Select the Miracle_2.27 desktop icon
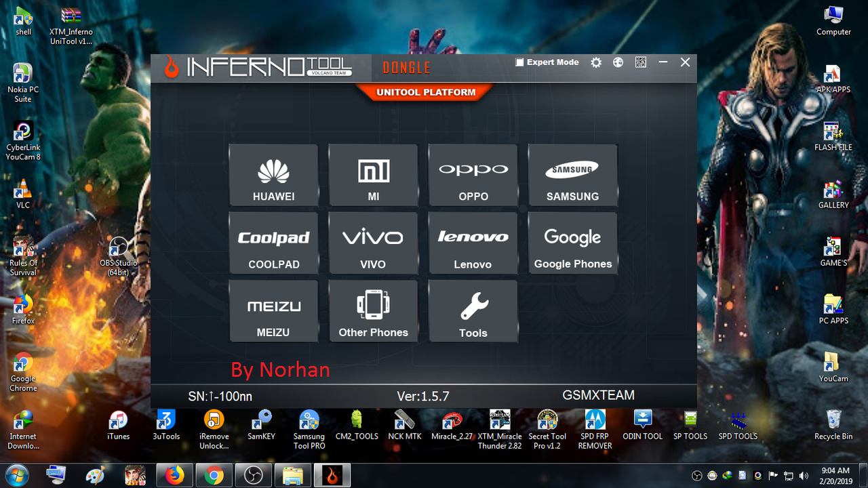Screen dimensions: 868x488 coord(452,425)
